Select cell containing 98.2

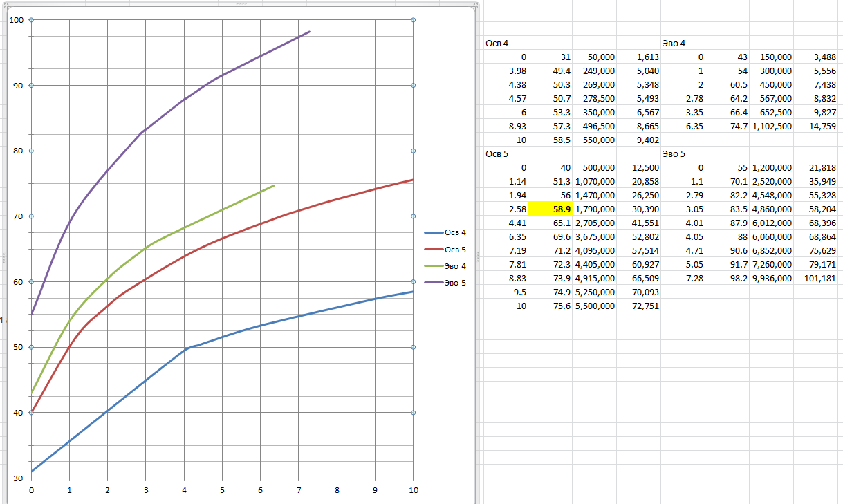point(727,278)
